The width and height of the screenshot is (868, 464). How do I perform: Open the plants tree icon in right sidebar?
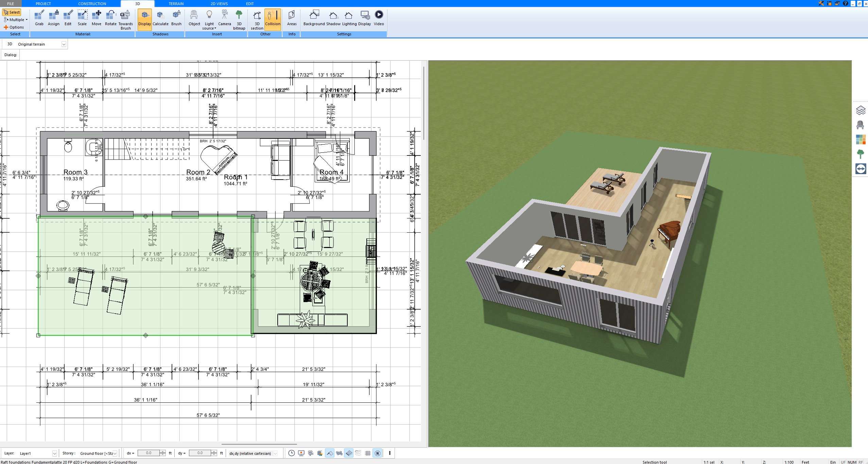click(860, 154)
